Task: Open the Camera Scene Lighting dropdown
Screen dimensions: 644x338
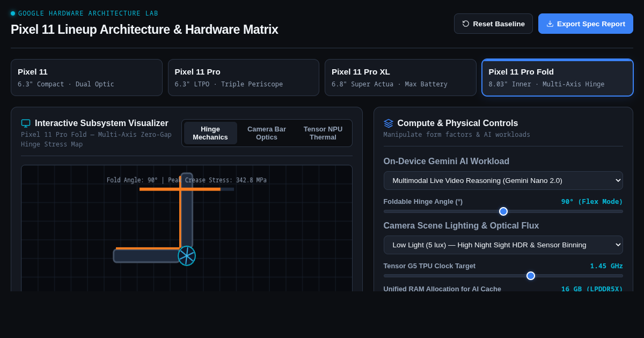Action: [x=503, y=245]
